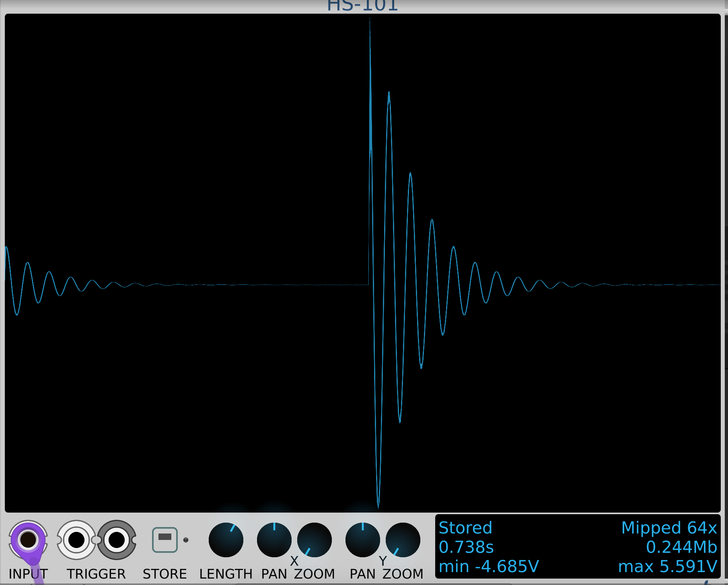
Task: Click the tallest waveform peak
Action: click(x=370, y=20)
